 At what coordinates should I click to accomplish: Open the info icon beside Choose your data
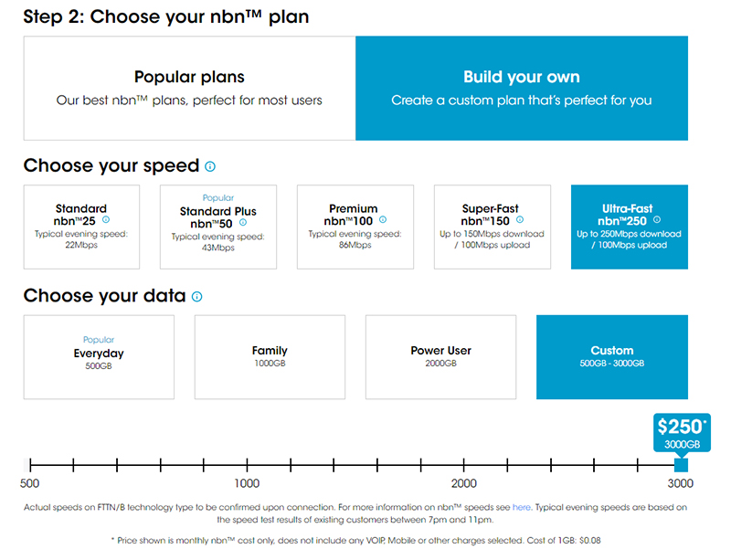coord(197,297)
